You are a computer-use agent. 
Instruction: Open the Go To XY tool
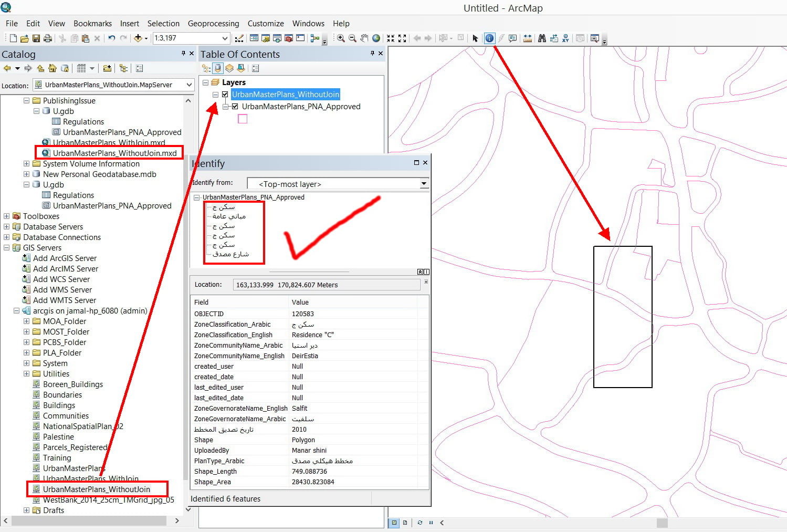tap(565, 38)
